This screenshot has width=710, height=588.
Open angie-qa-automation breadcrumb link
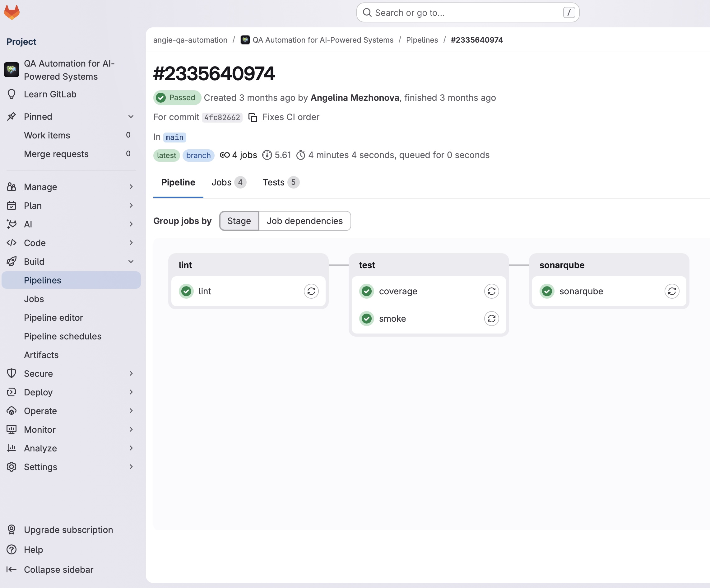[190, 40]
